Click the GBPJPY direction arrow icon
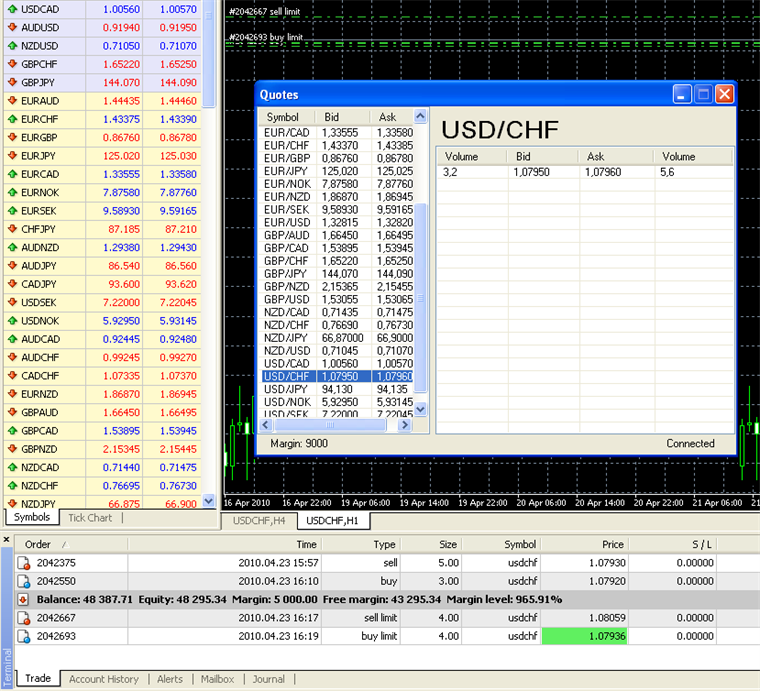The image size is (760, 691). 13,82
